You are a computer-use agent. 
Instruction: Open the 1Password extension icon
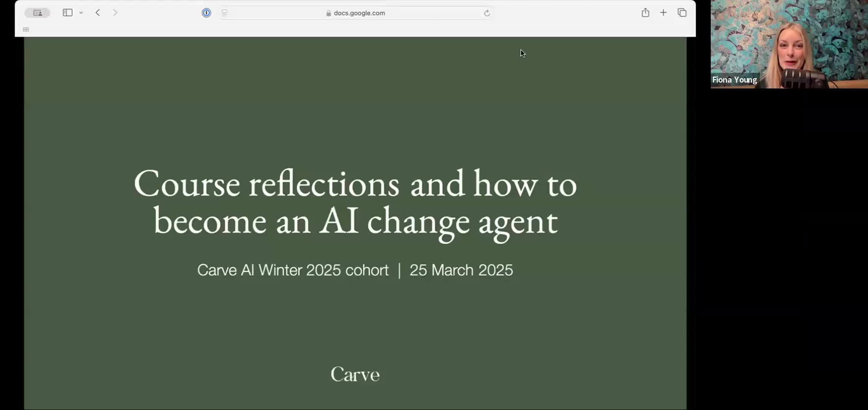point(206,13)
